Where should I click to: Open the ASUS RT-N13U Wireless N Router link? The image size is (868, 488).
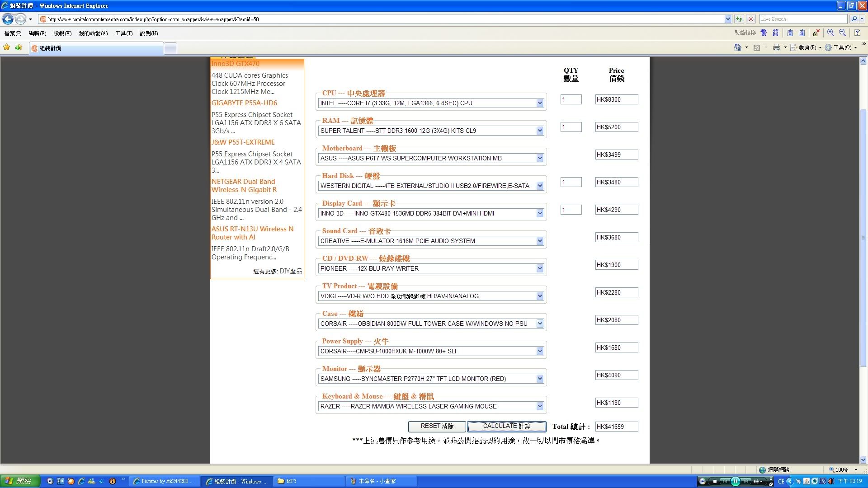click(252, 233)
